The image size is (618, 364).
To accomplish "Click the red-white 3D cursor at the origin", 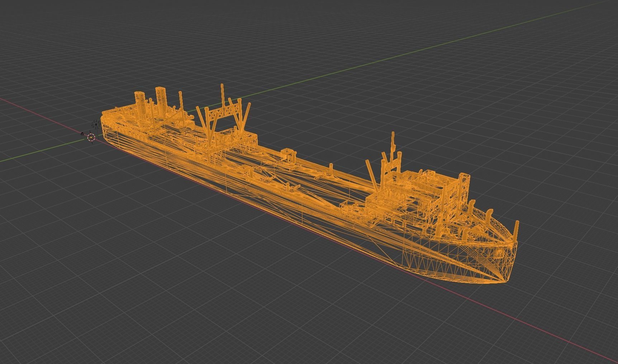I will (91, 137).
